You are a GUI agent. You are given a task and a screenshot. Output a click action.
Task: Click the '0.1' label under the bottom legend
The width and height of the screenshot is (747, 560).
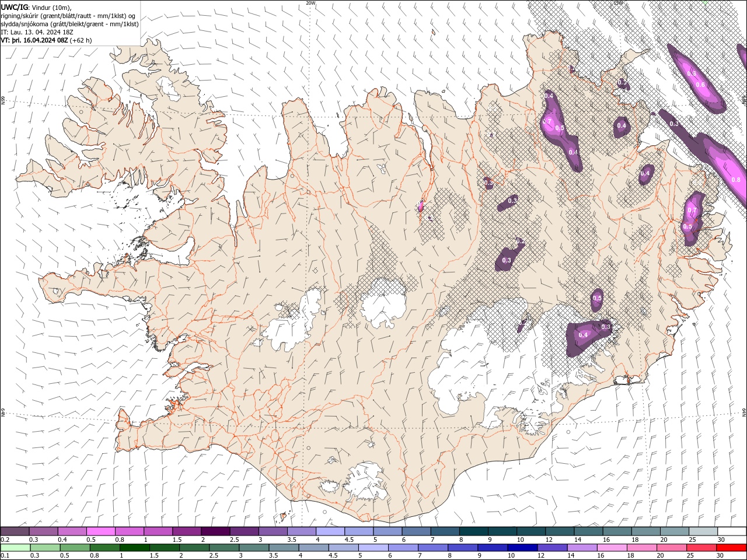[x=5, y=556]
